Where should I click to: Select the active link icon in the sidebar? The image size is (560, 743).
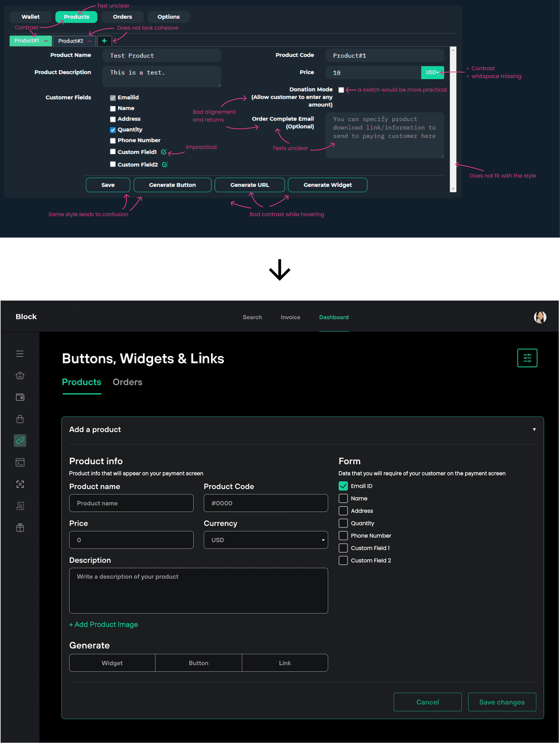click(x=20, y=440)
